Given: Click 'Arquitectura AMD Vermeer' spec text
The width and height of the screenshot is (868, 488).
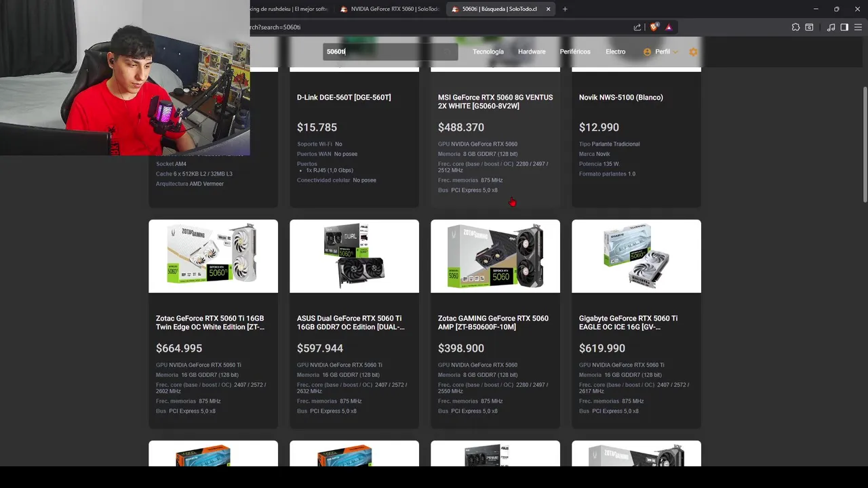Looking at the screenshot, I should tap(190, 184).
